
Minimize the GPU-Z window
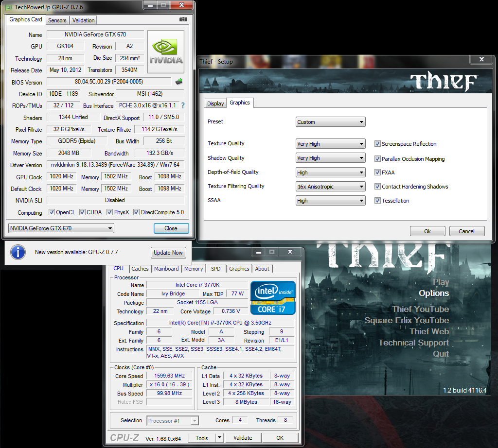click(x=151, y=5)
